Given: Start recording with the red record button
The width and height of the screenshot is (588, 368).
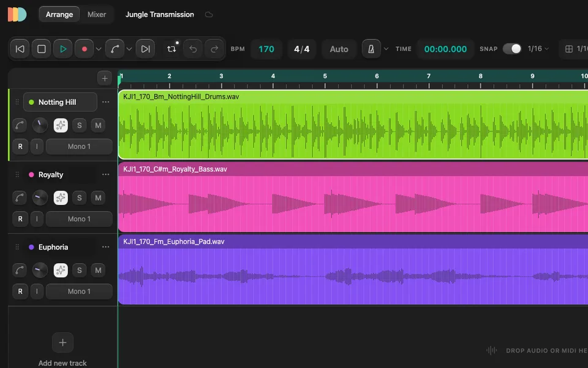Looking at the screenshot, I should (85, 49).
